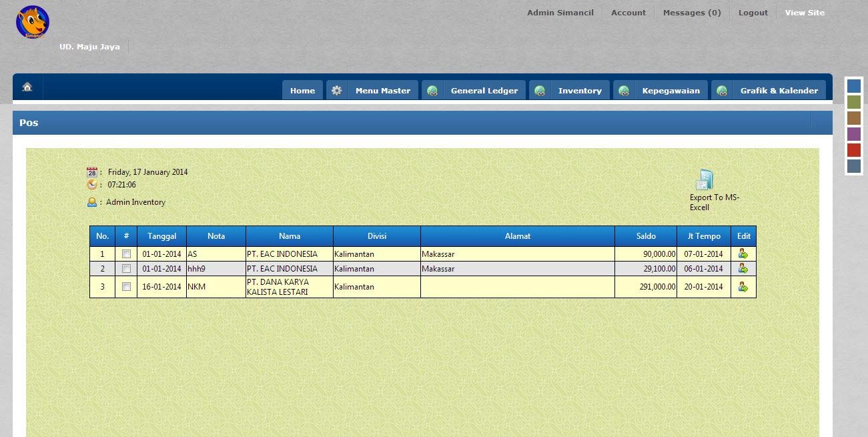The width and height of the screenshot is (868, 437).
Task: Open the edit icon for PT. DANA KARYA row
Action: (743, 287)
